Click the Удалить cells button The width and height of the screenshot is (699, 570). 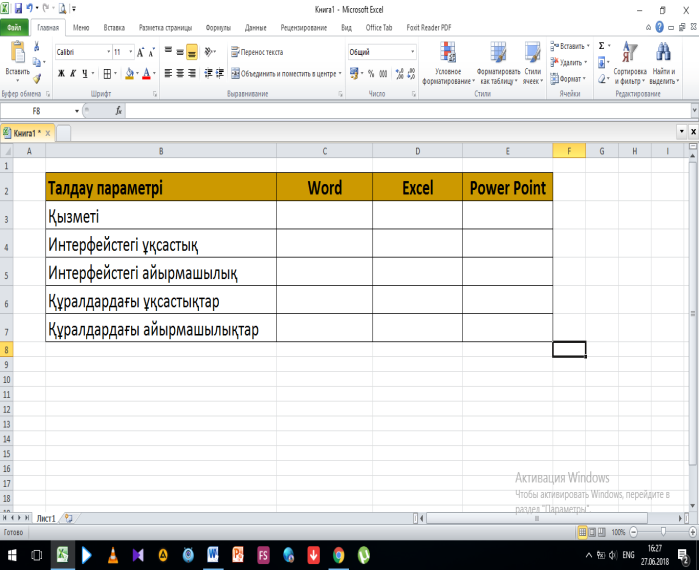568,62
